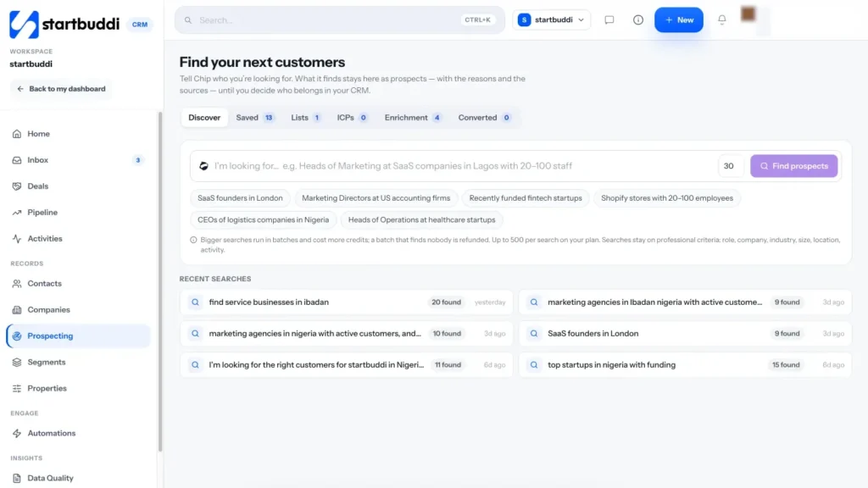Click the Find prospects button

tap(793, 166)
